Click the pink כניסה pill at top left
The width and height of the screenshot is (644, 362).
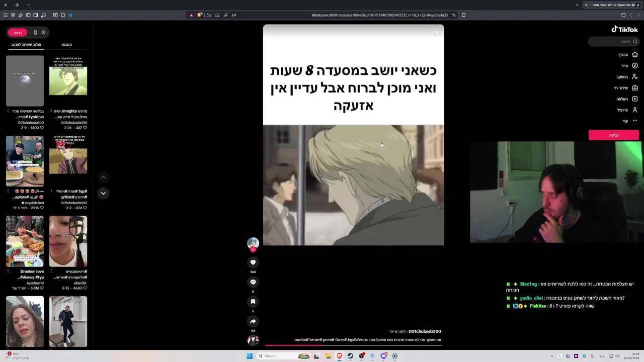pyautogui.click(x=18, y=33)
